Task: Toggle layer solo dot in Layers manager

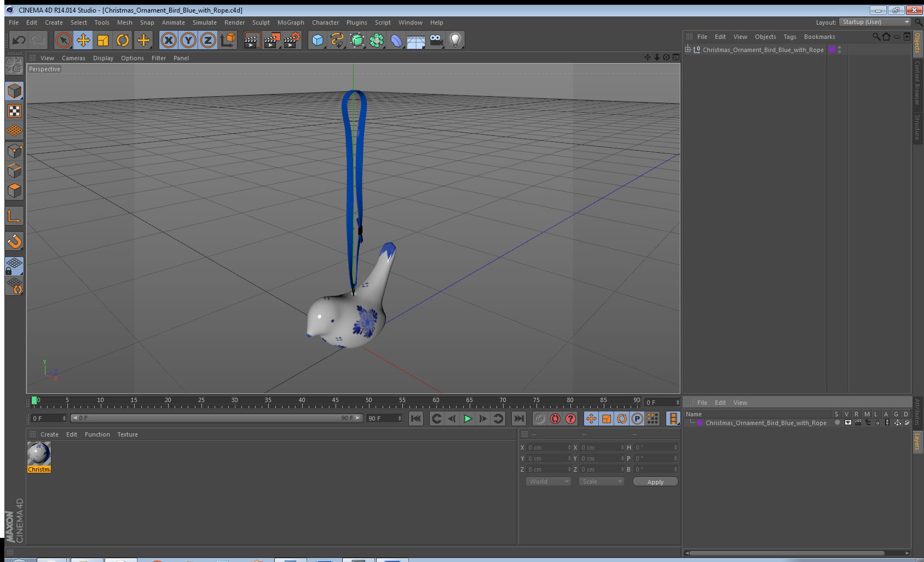Action: coord(838,423)
